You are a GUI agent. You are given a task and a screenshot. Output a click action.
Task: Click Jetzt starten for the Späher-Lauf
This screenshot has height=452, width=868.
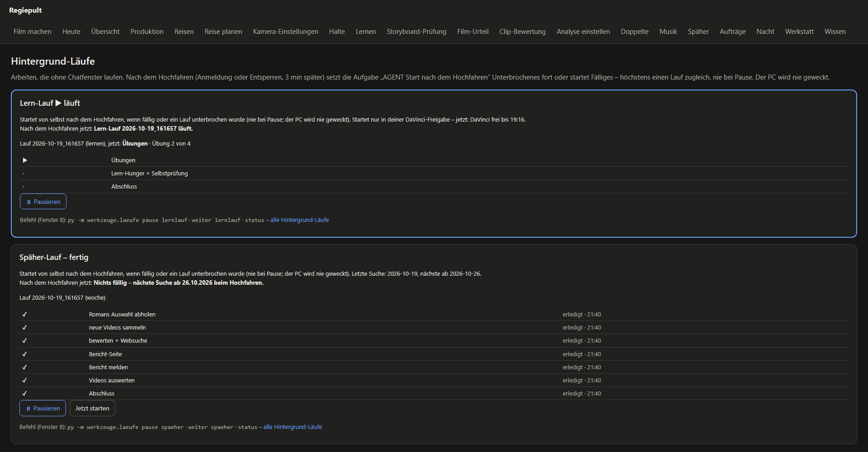point(92,408)
